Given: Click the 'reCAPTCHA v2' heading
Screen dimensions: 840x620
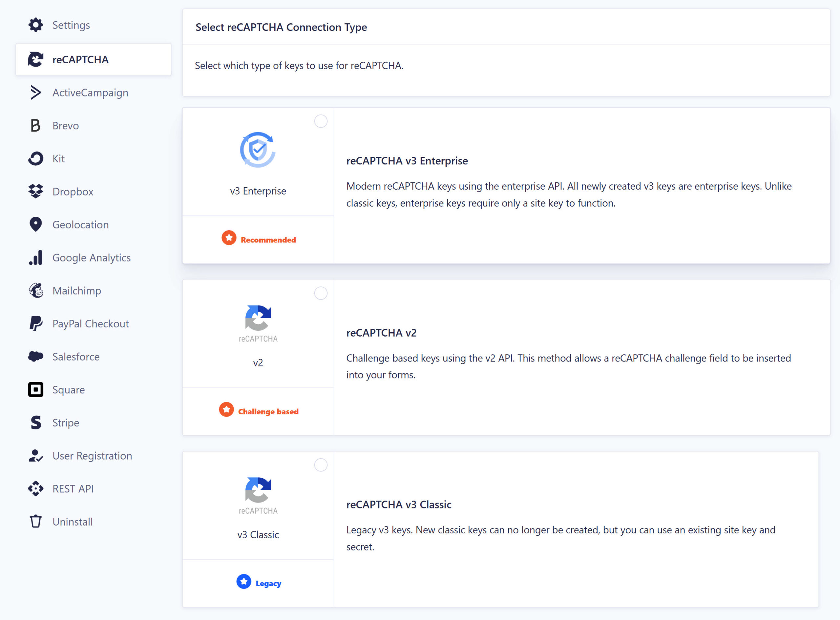Looking at the screenshot, I should [x=381, y=333].
